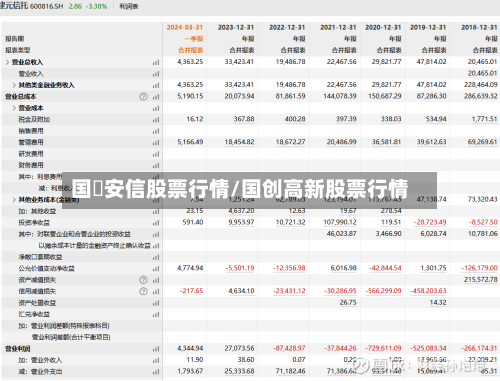500x381 pixels.
Task: Select red cell value -28,723.49
Action: click(x=430, y=222)
